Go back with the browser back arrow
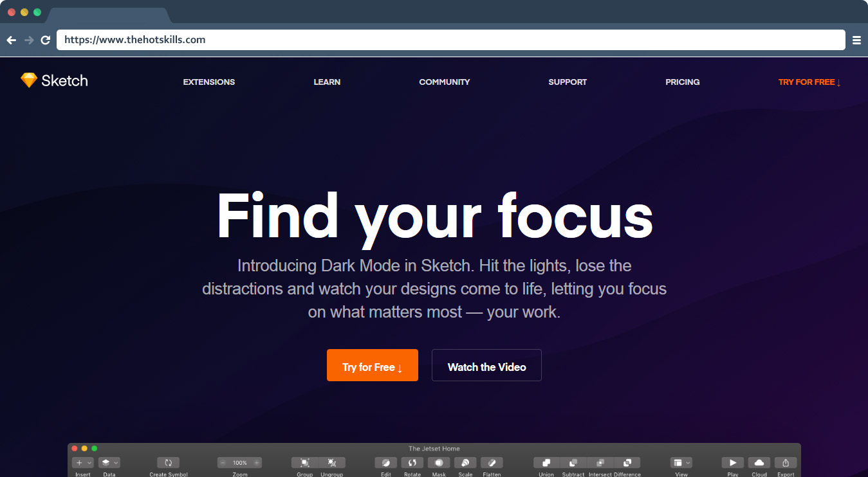Viewport: 868px width, 477px height. 11,40
